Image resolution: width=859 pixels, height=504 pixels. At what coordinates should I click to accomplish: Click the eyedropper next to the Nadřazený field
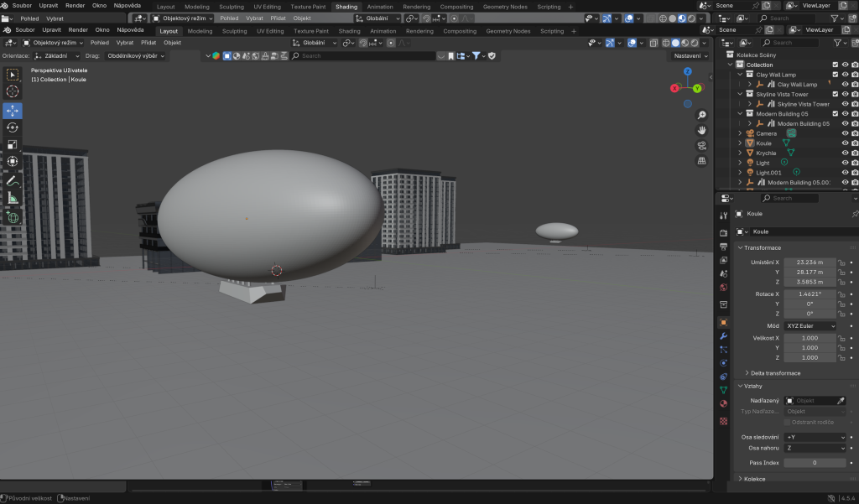pos(841,401)
